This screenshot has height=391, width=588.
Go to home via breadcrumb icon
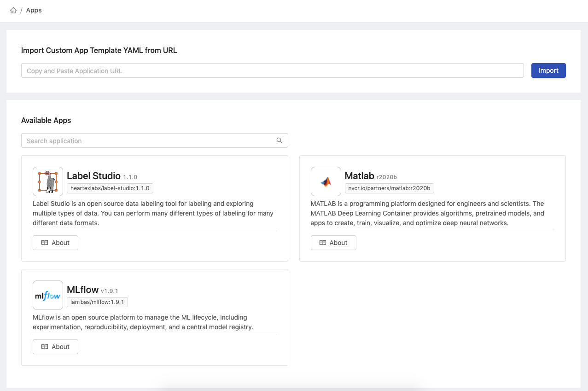click(13, 10)
